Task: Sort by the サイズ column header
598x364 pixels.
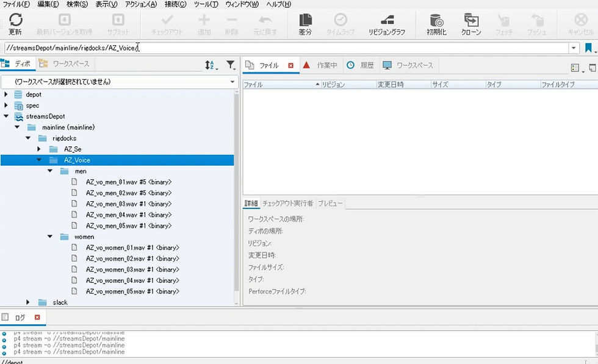Action: point(458,85)
